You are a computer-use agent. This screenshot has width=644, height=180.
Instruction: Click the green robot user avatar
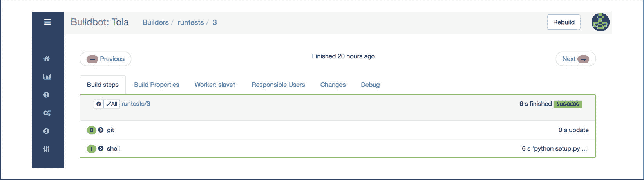600,22
